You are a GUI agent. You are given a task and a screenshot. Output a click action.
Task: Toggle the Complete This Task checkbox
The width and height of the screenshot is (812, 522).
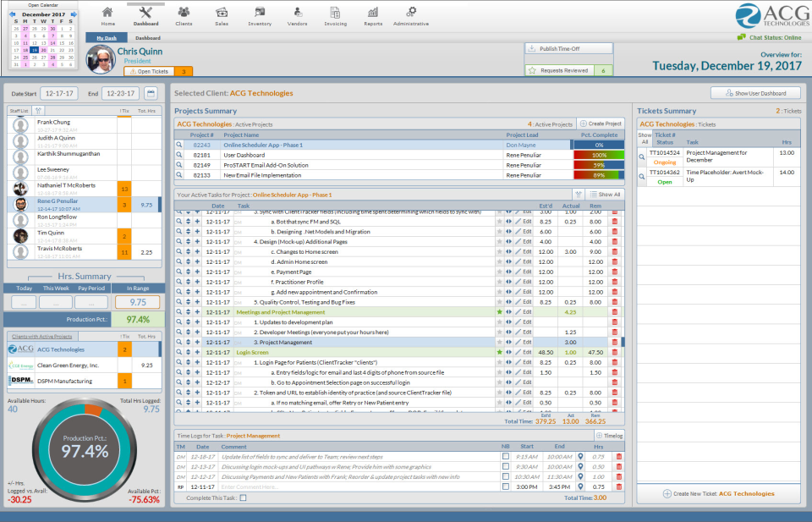(x=243, y=497)
